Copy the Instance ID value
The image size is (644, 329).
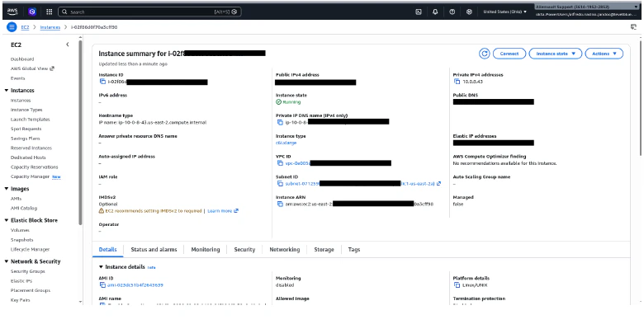point(102,82)
